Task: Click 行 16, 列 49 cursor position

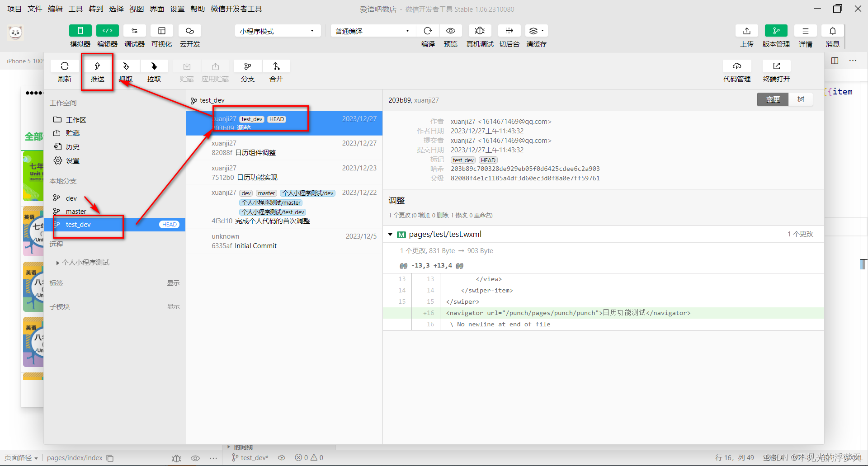Action: point(735,458)
